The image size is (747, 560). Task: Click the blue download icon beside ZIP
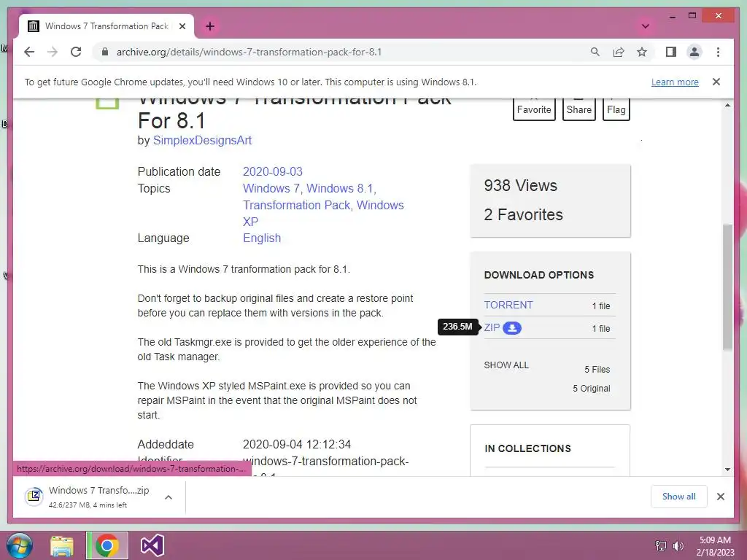click(512, 328)
